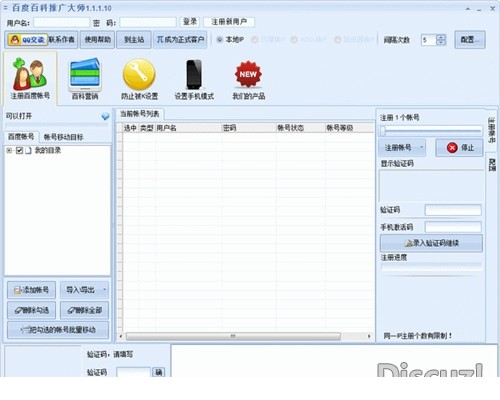Click 录入验证码继续 button

(431, 243)
